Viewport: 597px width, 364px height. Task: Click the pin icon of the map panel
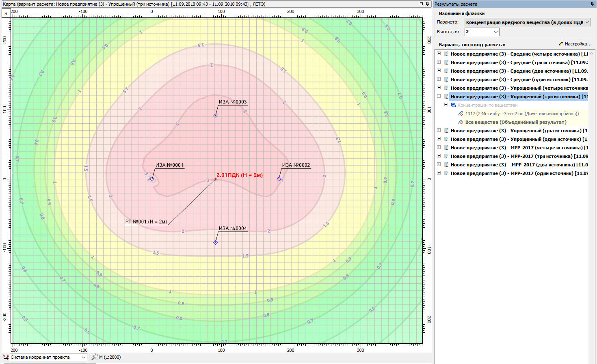(428, 4)
